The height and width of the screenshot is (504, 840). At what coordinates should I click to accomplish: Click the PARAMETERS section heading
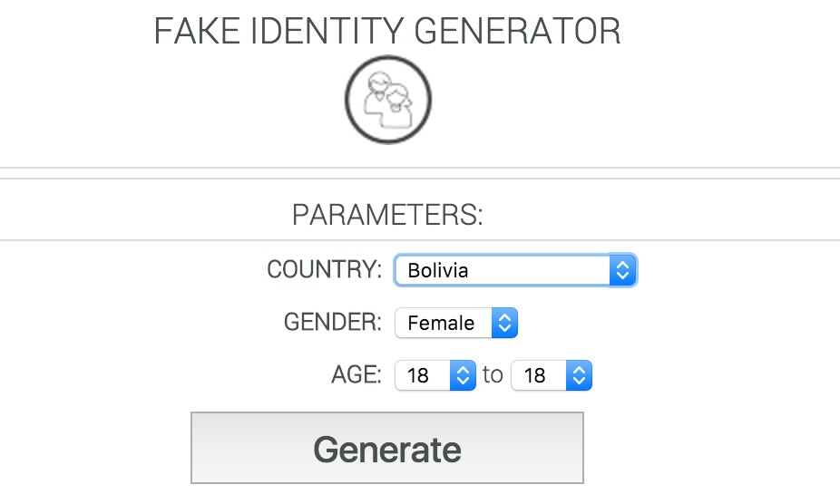[387, 216]
